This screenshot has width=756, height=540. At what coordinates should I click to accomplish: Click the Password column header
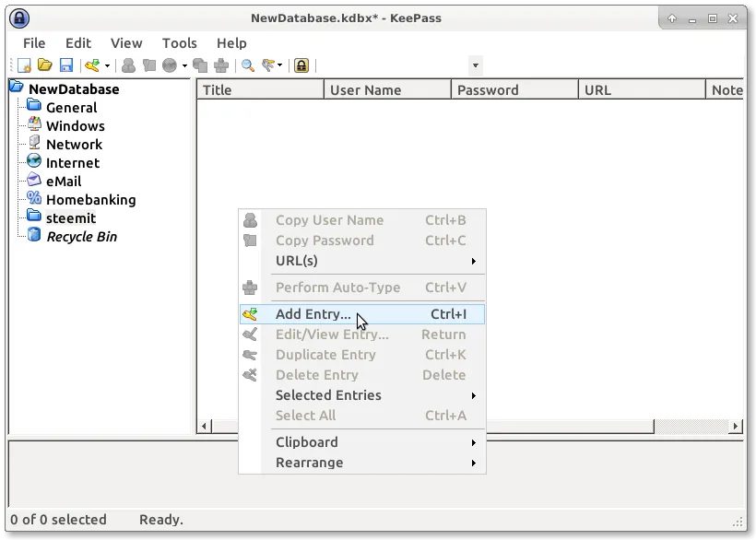(515, 90)
